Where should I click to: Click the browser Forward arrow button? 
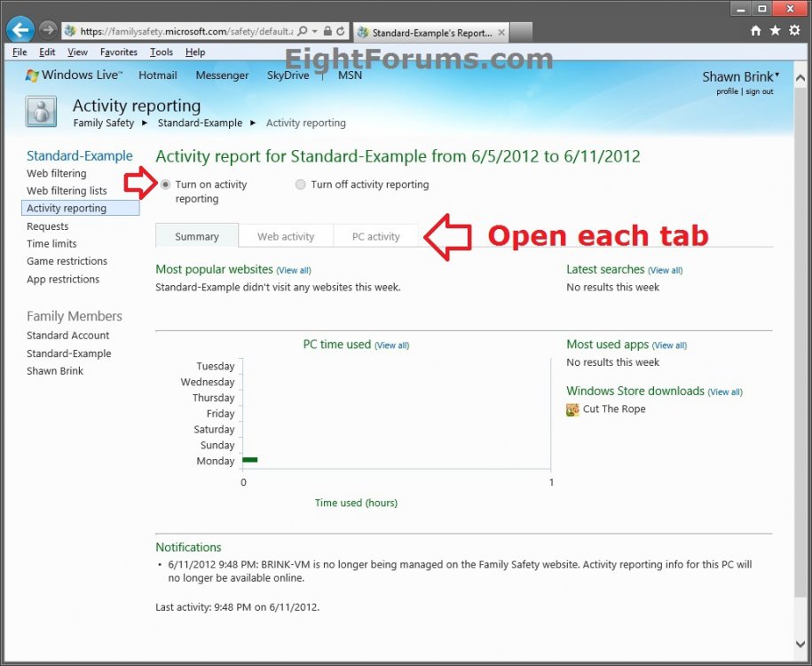coord(49,30)
